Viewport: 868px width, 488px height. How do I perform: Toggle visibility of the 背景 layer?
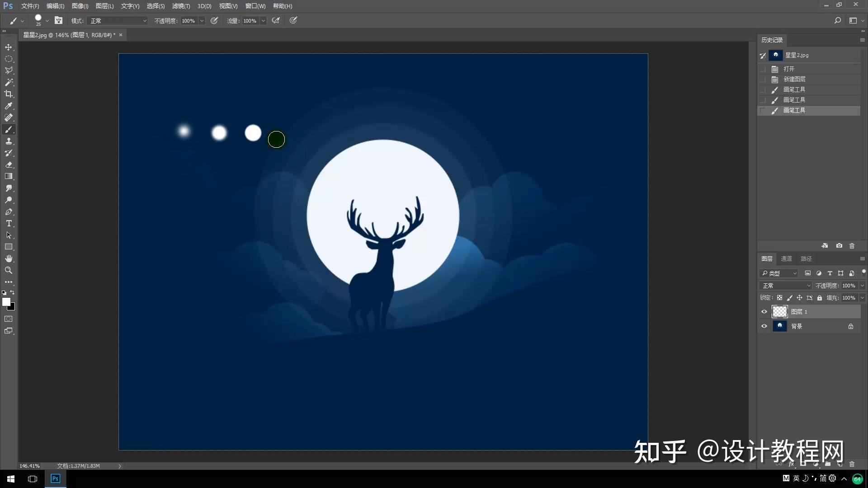[x=764, y=326]
